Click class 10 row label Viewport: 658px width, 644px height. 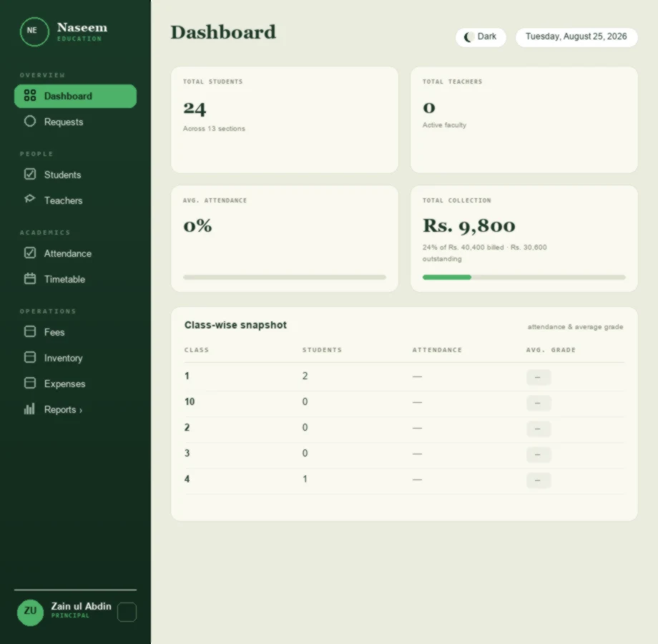point(190,401)
